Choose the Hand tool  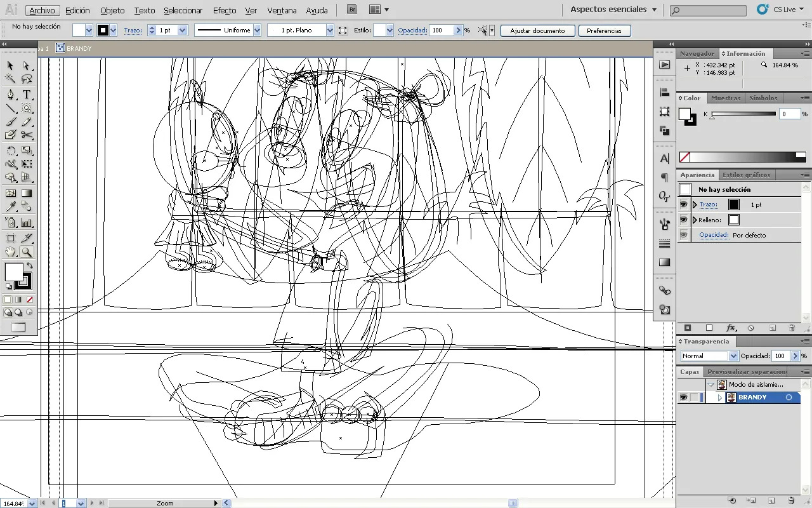click(x=11, y=252)
